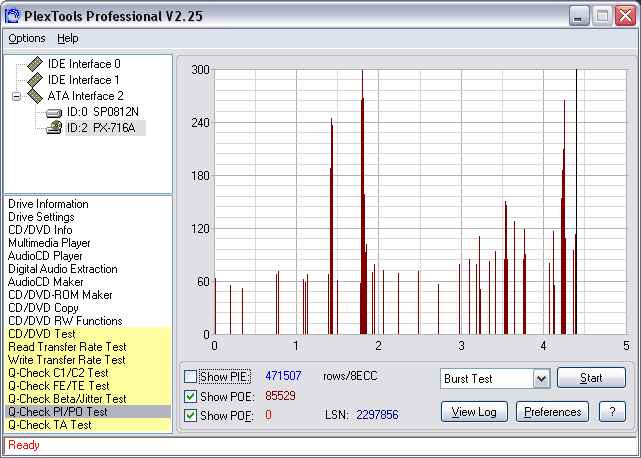641x458 pixels.
Task: Click the Start button
Action: click(591, 378)
